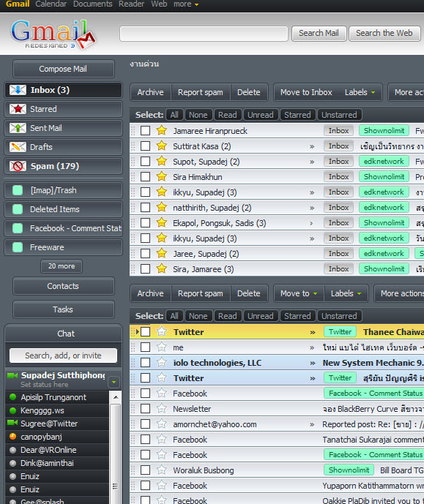Tick the checkbox for Jaree, Supadej (2)
The width and height of the screenshot is (424, 504).
[145, 253]
